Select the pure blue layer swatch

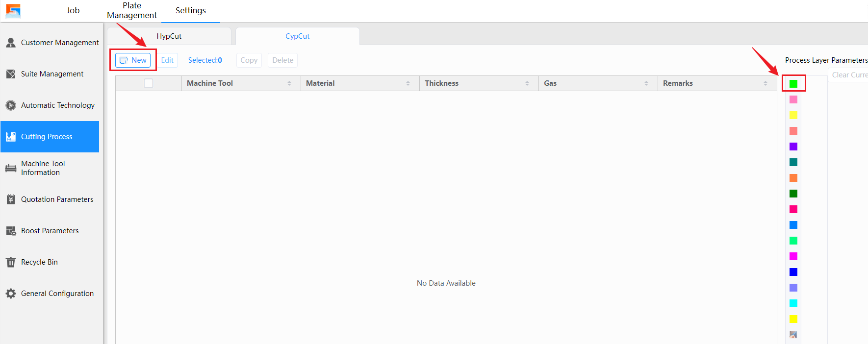point(793,272)
